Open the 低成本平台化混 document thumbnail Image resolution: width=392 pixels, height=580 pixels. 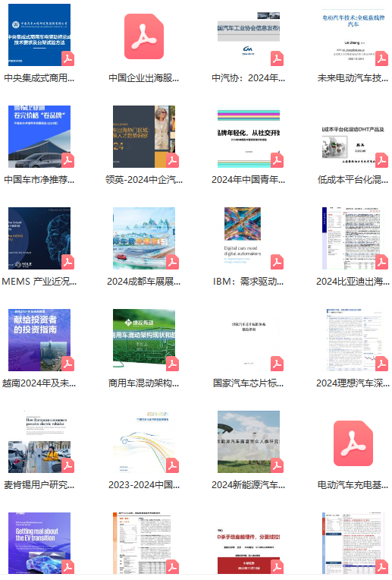tap(353, 137)
